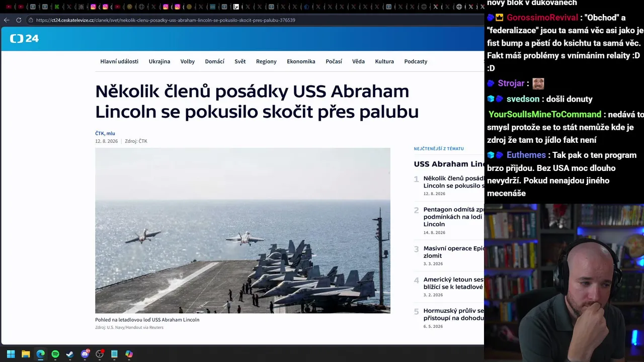This screenshot has width=644, height=362.
Task: Click the photo credit 'U.S. Navy/Handout via Reuters'
Action: 135,327
